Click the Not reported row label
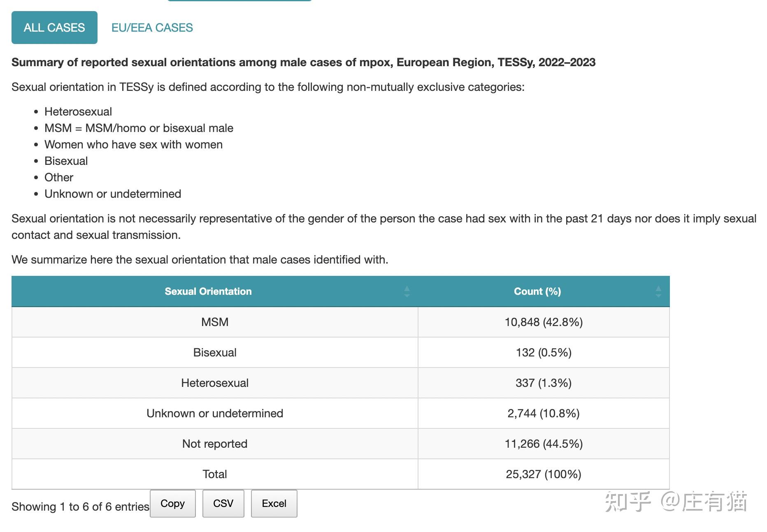The width and height of the screenshot is (767, 532). 215,444
